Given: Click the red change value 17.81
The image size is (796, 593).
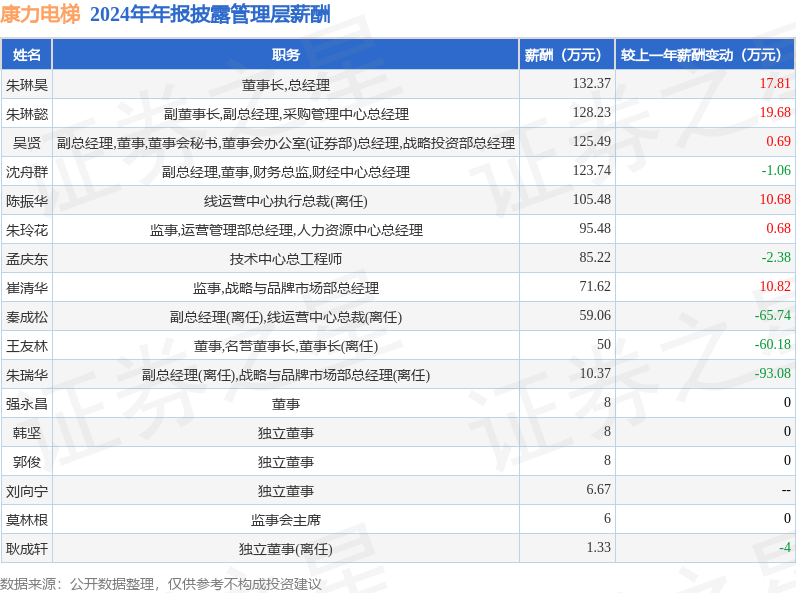Looking at the screenshot, I should coord(775,83).
